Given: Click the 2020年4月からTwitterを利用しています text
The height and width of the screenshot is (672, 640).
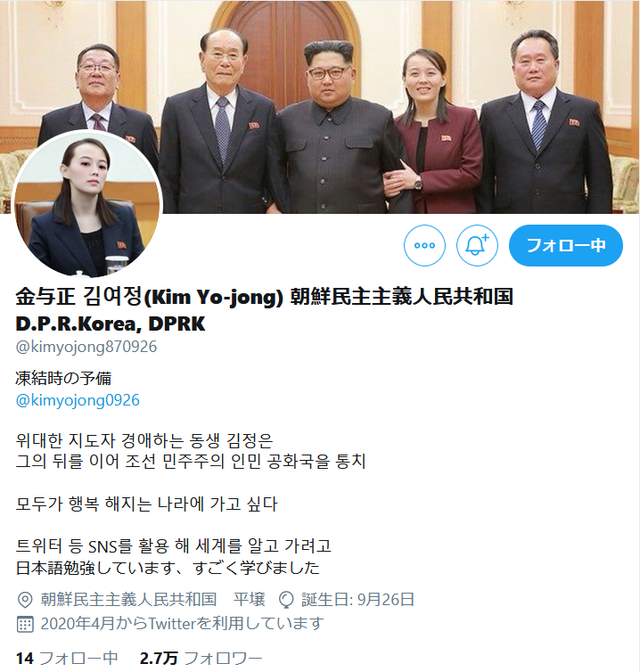Looking at the screenshot, I should coord(182,624).
